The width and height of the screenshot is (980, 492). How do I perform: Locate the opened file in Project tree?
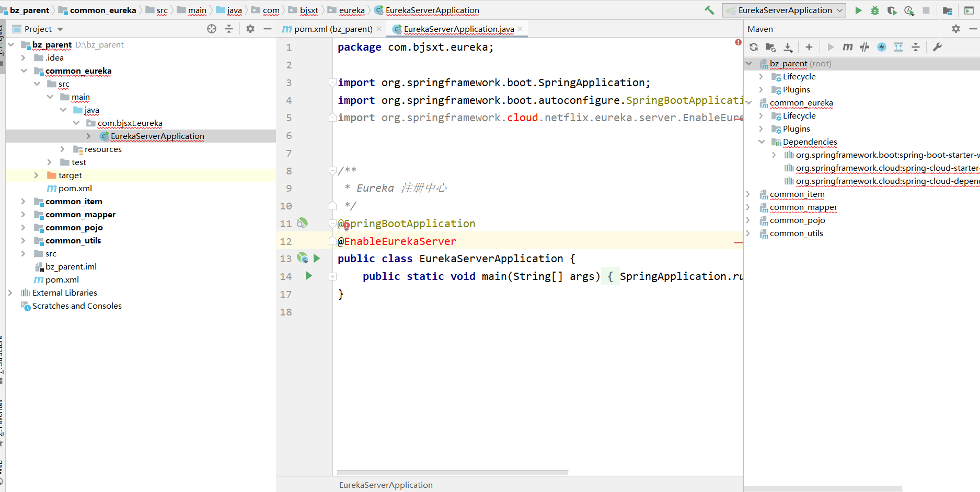pos(212,29)
